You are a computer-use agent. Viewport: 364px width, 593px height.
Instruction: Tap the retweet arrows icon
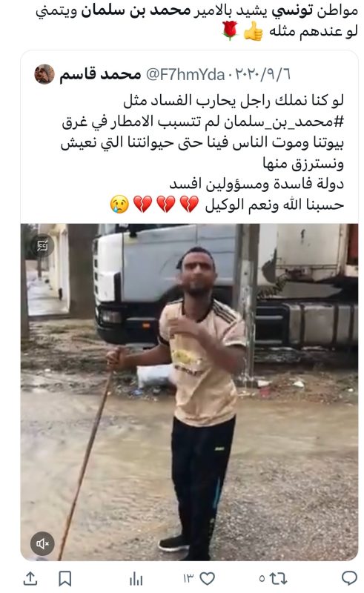[x=278, y=578]
